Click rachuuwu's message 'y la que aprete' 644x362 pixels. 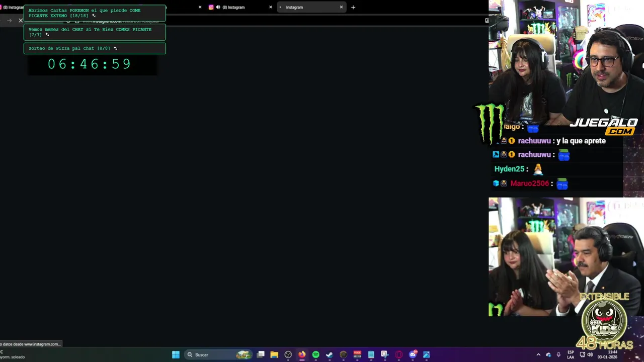click(581, 141)
